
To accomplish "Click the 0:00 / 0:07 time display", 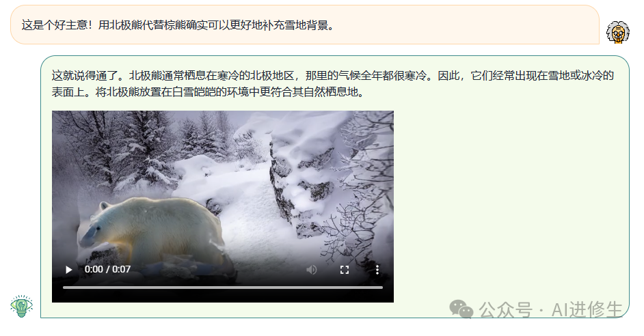I will pos(107,270).
